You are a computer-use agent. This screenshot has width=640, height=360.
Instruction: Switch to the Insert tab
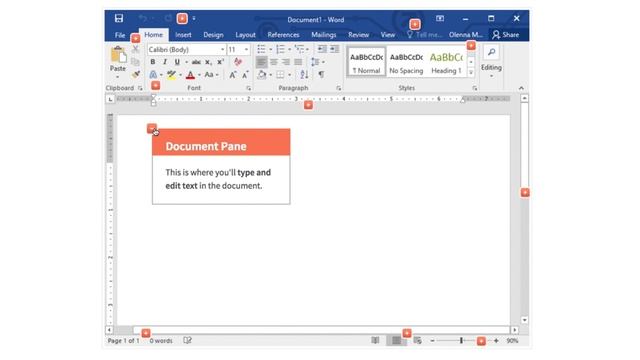183,35
